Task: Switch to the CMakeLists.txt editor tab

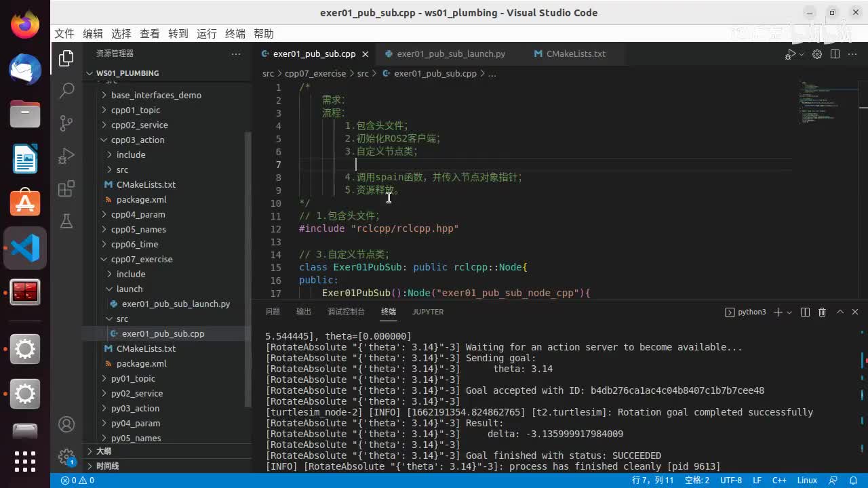Action: (576, 54)
